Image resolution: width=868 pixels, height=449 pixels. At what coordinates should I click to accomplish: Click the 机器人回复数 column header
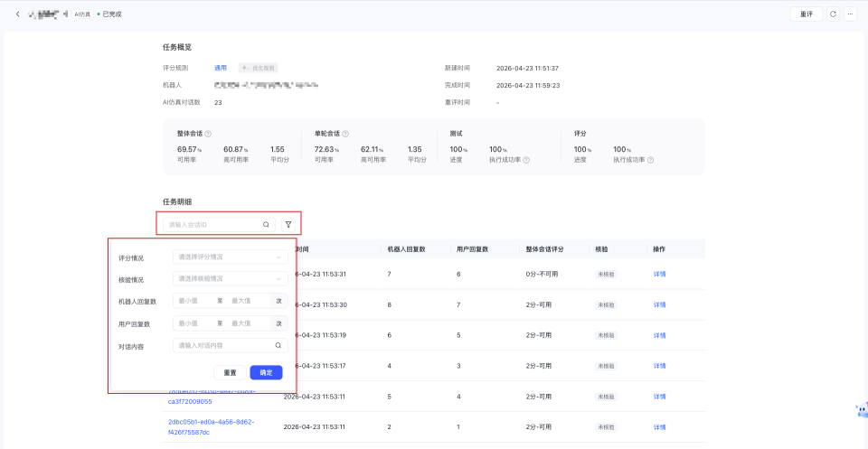pyautogui.click(x=406, y=249)
